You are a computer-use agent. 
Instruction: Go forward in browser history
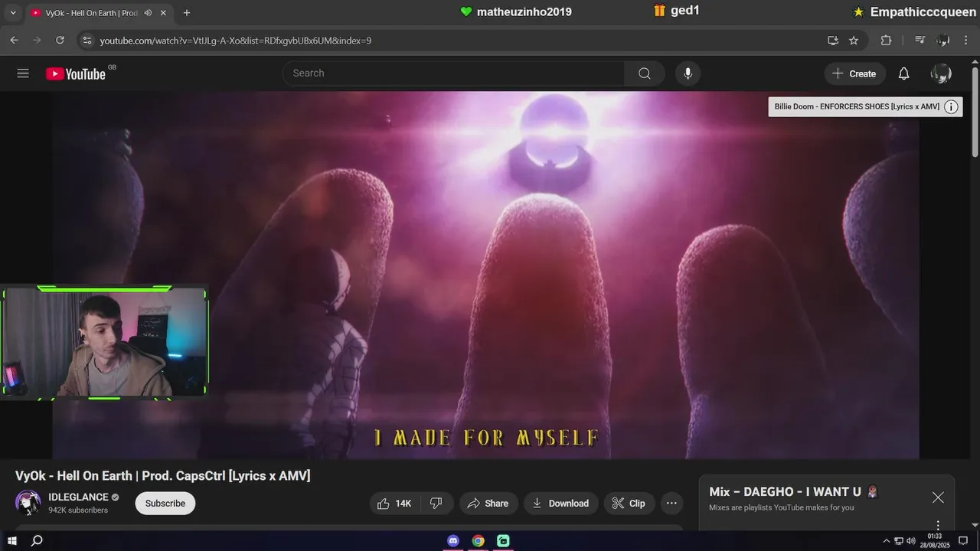(x=37, y=40)
